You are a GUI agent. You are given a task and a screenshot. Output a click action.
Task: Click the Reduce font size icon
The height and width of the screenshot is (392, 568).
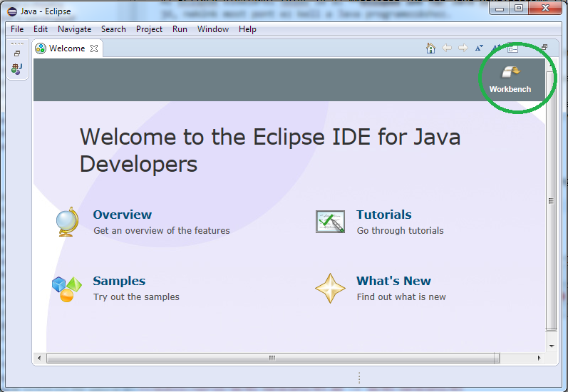479,48
